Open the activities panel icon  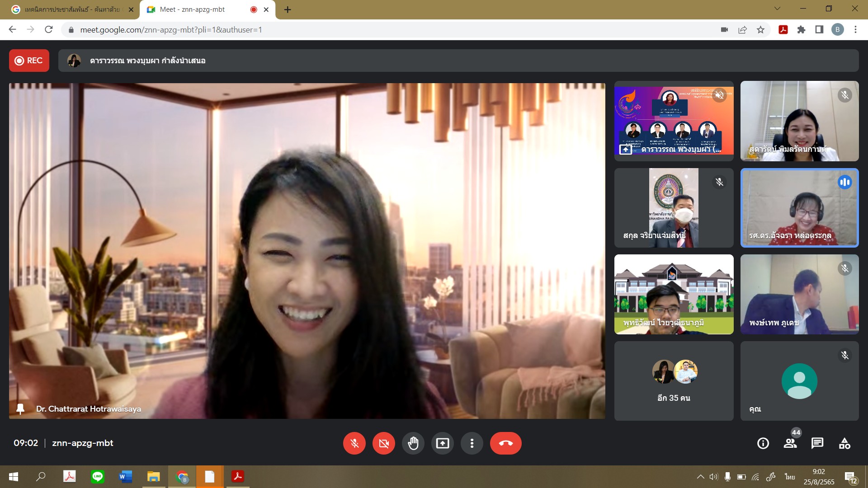[844, 443]
